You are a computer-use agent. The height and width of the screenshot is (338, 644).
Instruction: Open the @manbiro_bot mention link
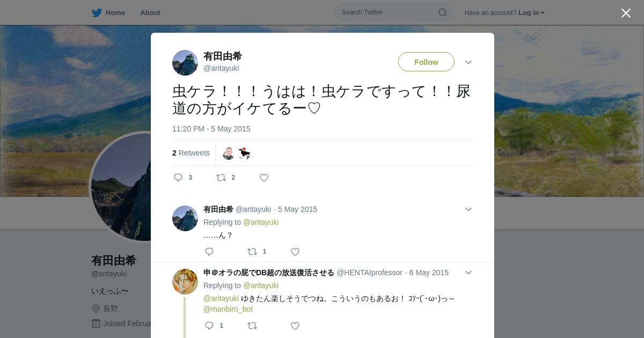pyautogui.click(x=228, y=309)
